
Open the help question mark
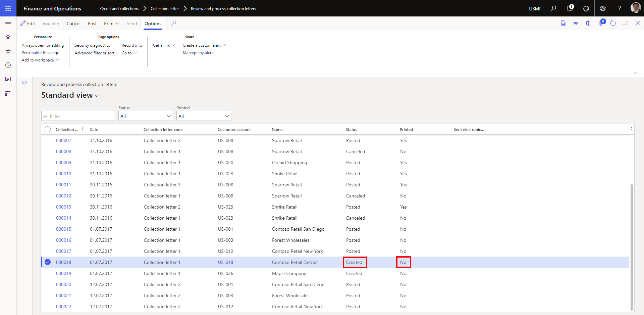(x=619, y=9)
